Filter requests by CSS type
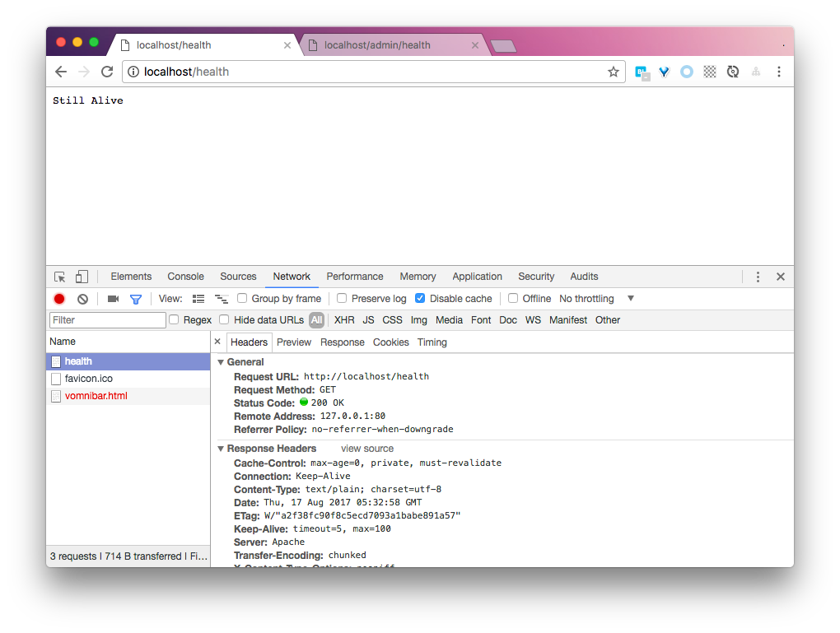The height and width of the screenshot is (633, 840). (x=392, y=320)
